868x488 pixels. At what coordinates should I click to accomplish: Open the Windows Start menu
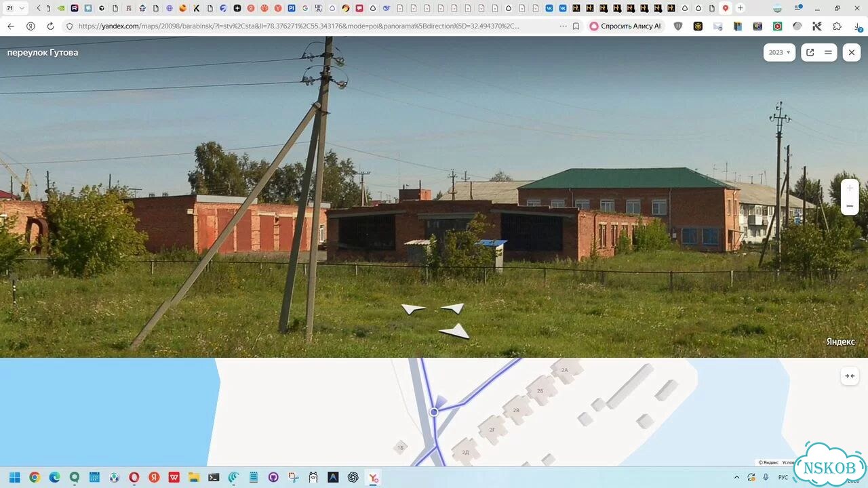[14, 477]
